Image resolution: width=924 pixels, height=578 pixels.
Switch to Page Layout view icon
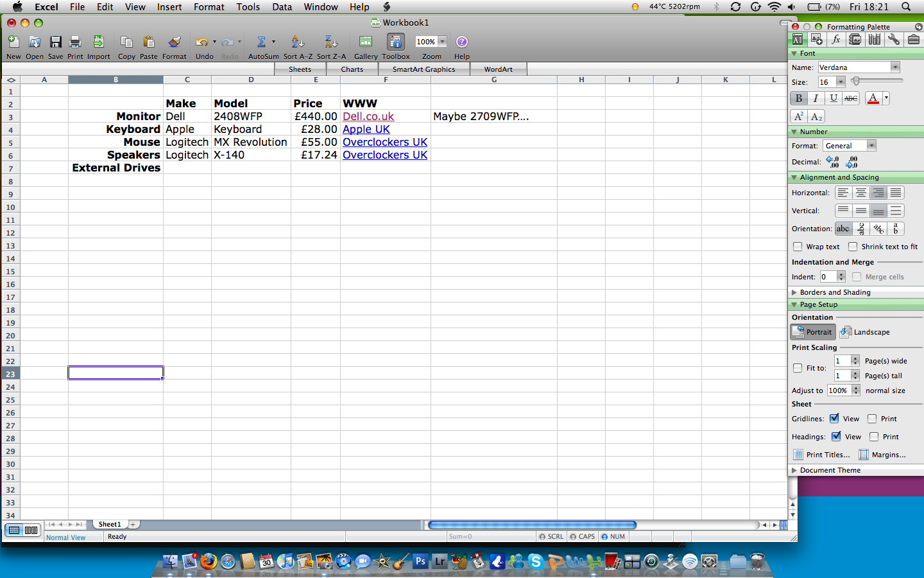pyautogui.click(x=31, y=530)
